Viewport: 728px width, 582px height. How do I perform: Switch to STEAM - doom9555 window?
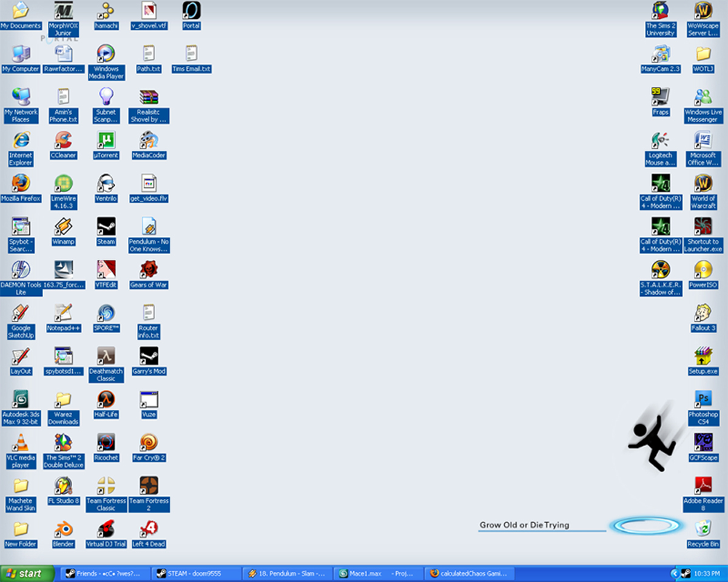[x=197, y=574]
